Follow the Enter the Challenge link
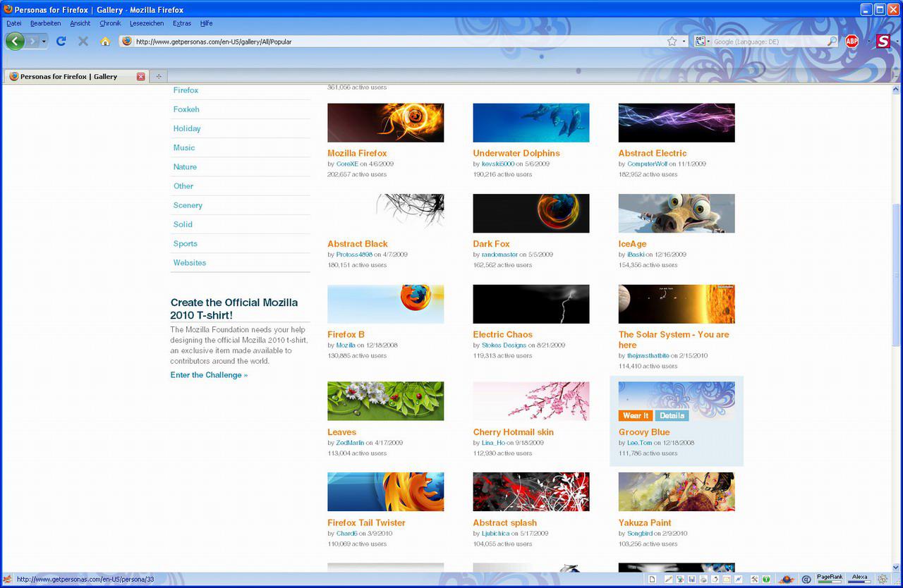The image size is (903, 588). 209,375
